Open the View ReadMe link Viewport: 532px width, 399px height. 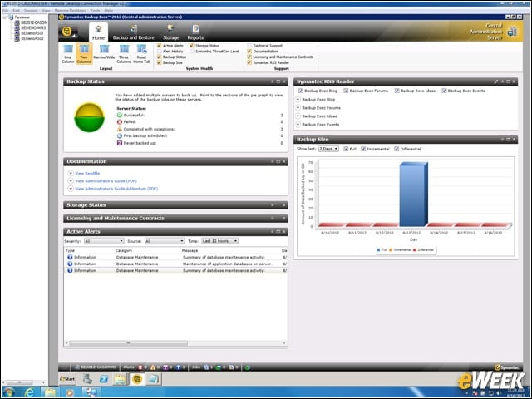tap(87, 174)
